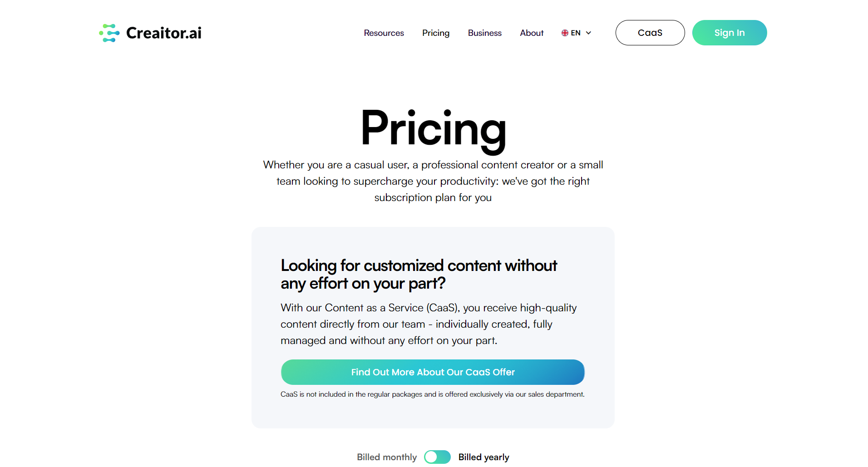Click the CaaS sales department disclaimer note
Viewport: 868px width, 467px height.
click(x=432, y=394)
